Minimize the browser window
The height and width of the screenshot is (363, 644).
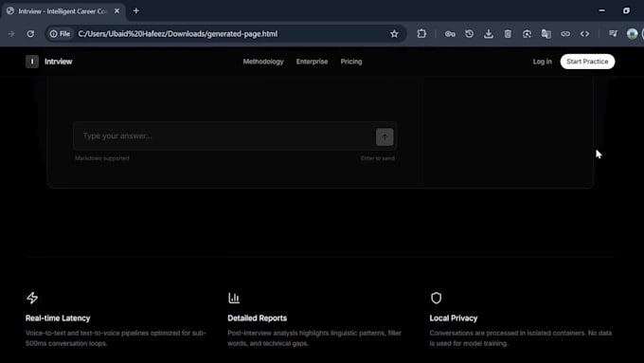tap(601, 10)
